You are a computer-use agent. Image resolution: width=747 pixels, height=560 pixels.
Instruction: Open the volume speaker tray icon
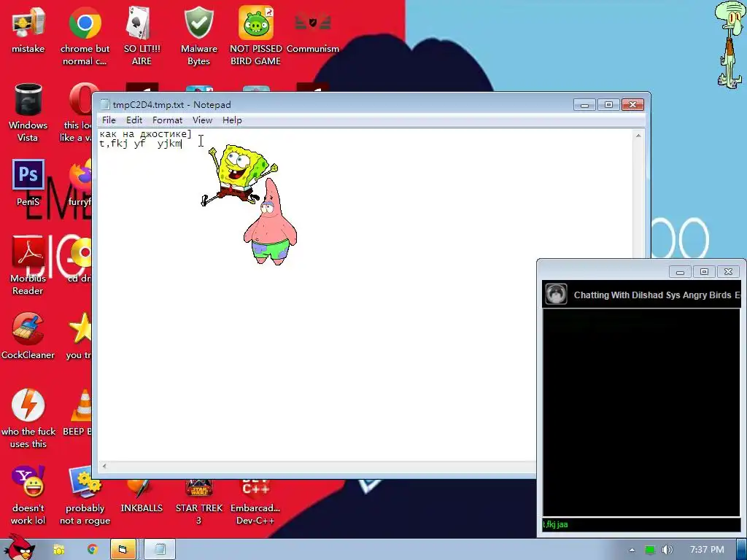tap(667, 550)
